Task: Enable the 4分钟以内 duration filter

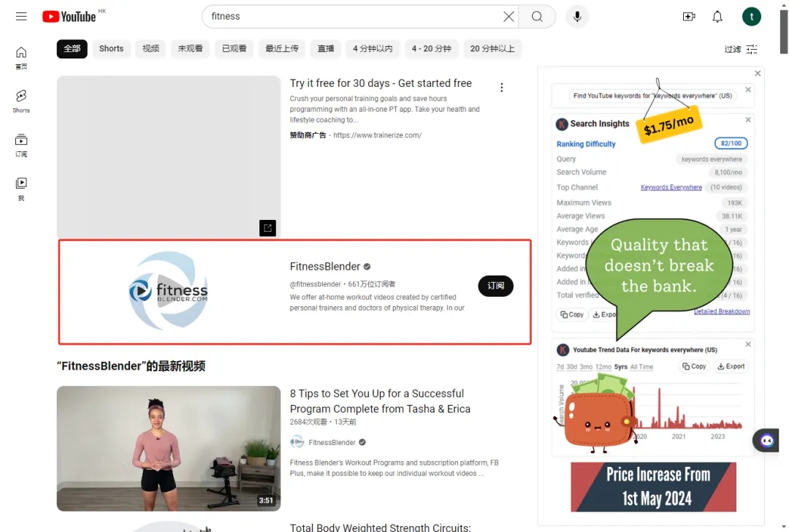Action: (x=373, y=48)
